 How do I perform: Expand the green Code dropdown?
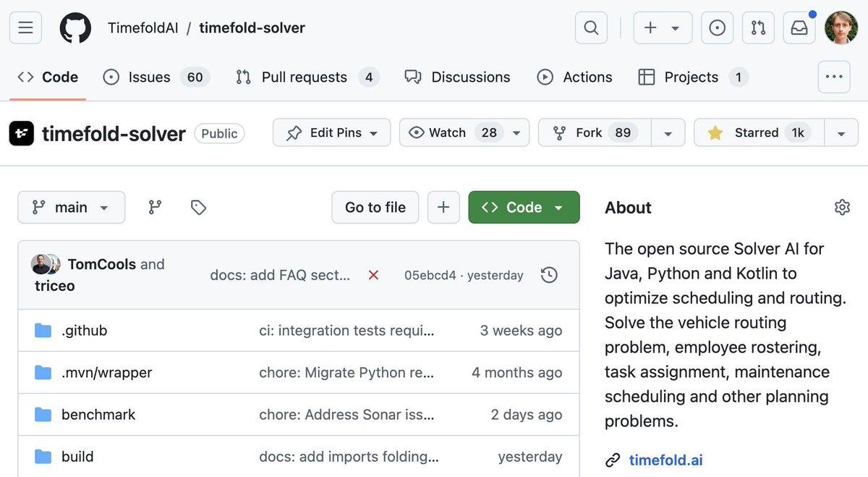[x=524, y=207]
